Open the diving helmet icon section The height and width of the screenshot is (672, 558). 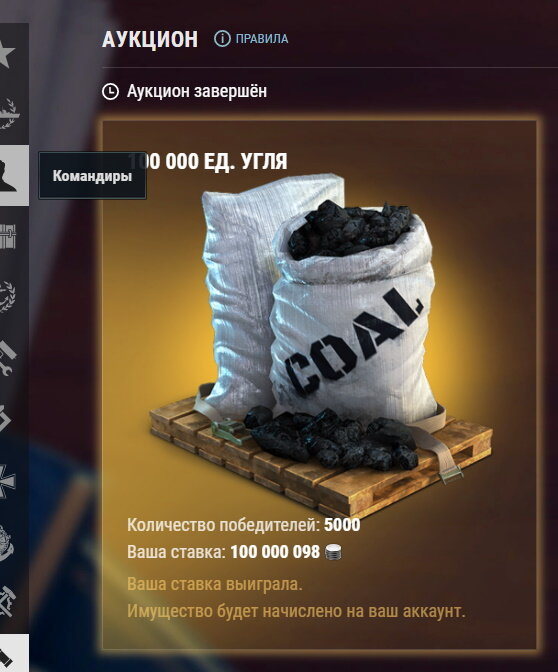click(6, 542)
